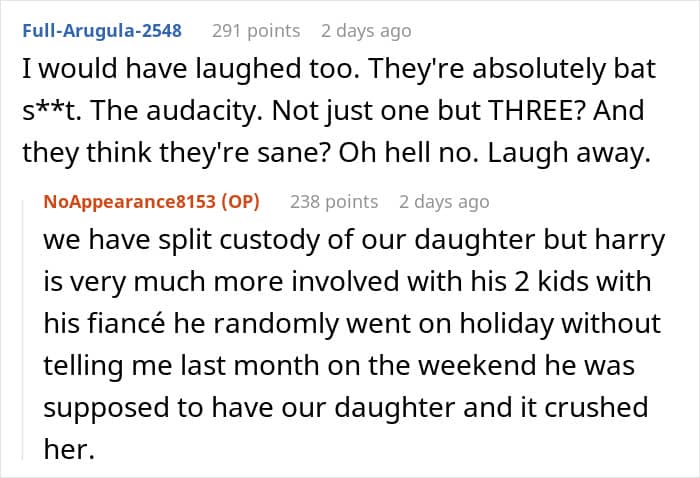This screenshot has height=478, width=700.
Task: Click the phrase 'Laugh away.'
Action: (x=569, y=153)
